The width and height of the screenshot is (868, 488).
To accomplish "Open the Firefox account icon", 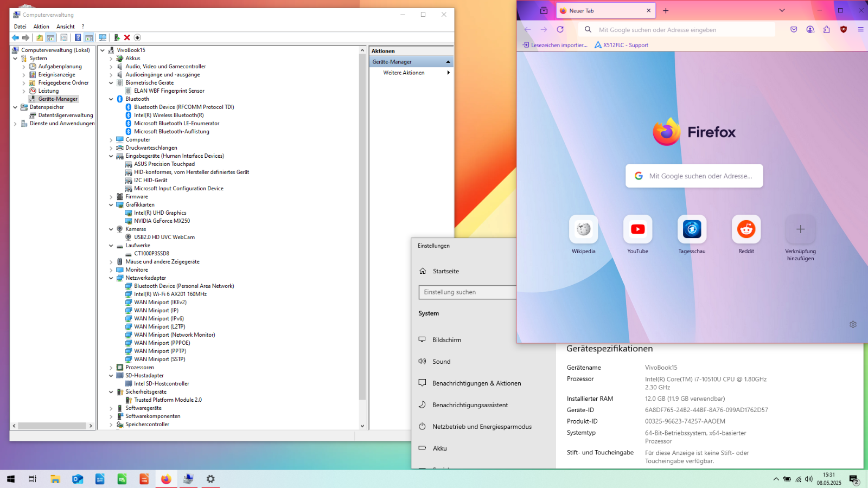I will pos(810,29).
